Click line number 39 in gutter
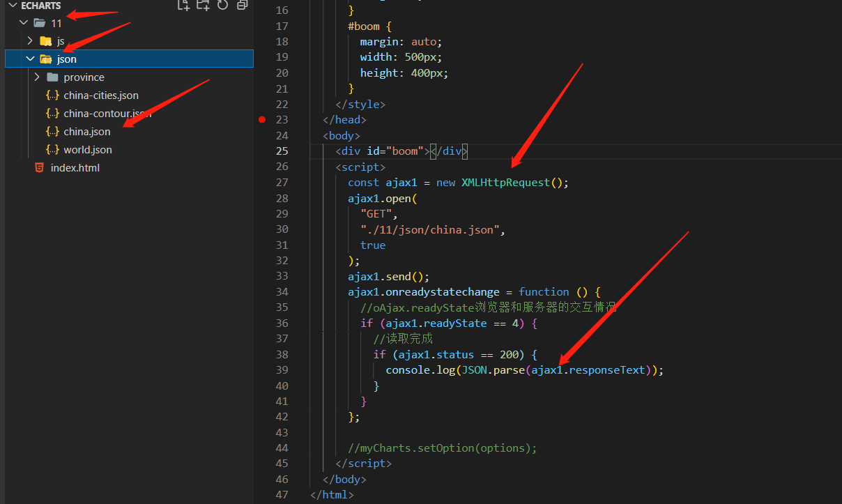The width and height of the screenshot is (842, 504). pyautogui.click(x=282, y=370)
